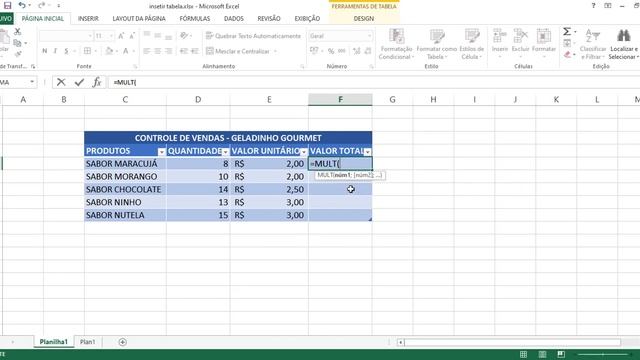Image resolution: width=640 pixels, height=360 pixels.
Task: Switch to Normal view in status bar
Action: [x=523, y=354]
